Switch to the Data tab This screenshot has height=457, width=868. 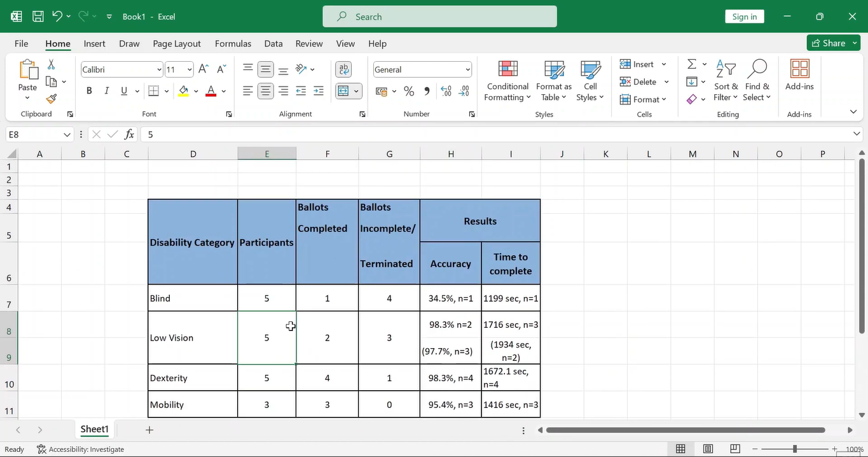[273, 43]
